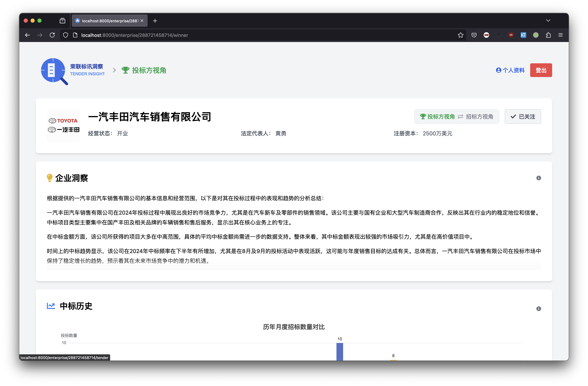Toggle the 已关注 follow button

(x=523, y=116)
